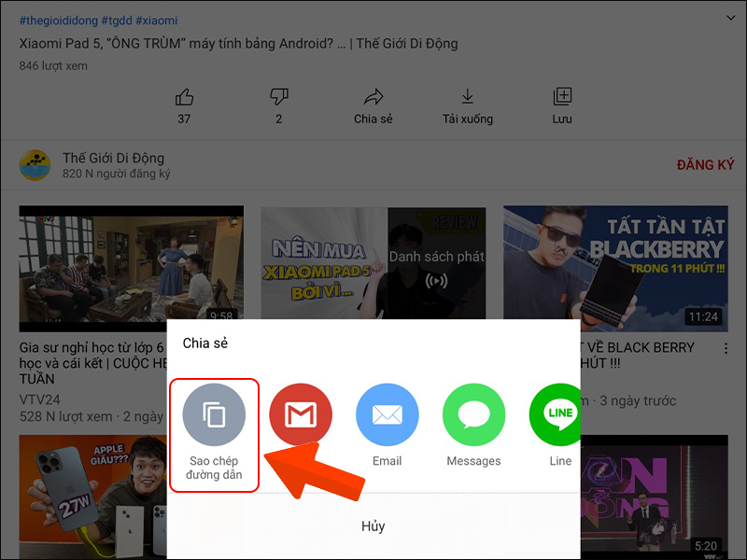Click the 528 N lượt xem text
This screenshot has height=560, width=747.
[65, 416]
